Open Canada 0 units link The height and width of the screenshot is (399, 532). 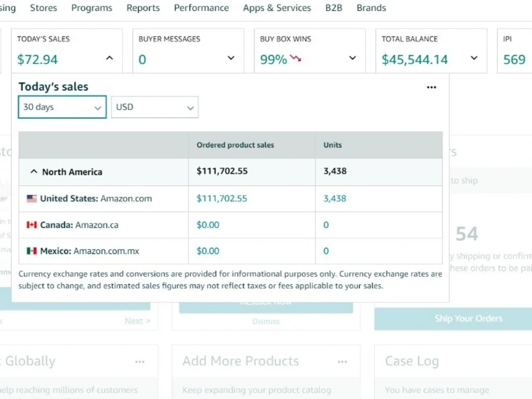pos(326,225)
